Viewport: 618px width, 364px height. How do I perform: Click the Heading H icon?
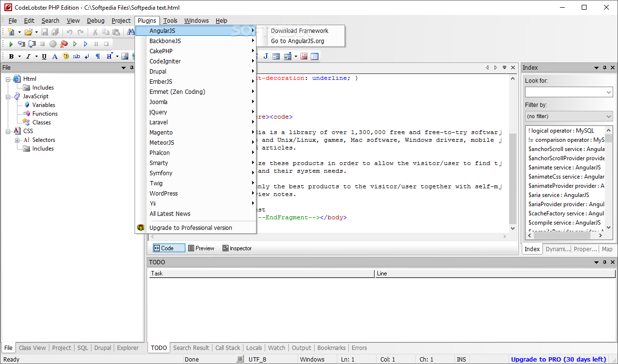point(109,57)
